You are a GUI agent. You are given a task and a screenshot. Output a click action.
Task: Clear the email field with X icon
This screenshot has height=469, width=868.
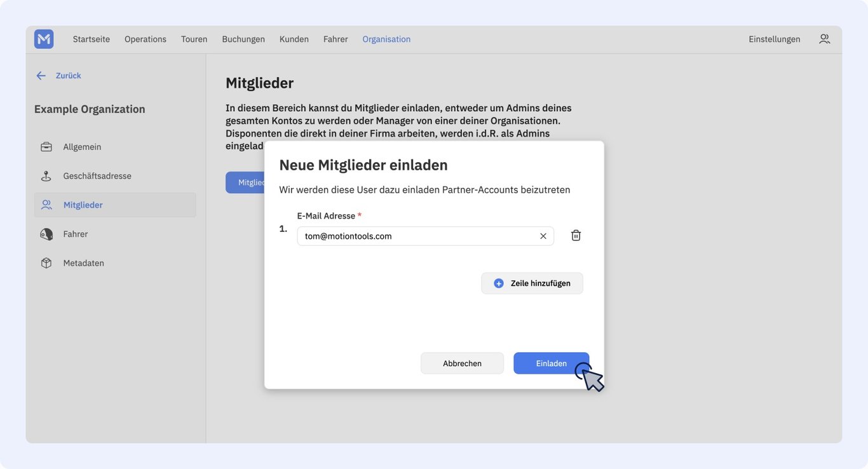(543, 236)
